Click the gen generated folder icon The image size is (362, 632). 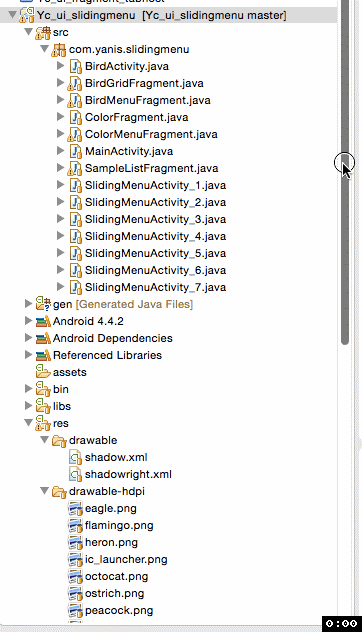click(43, 304)
